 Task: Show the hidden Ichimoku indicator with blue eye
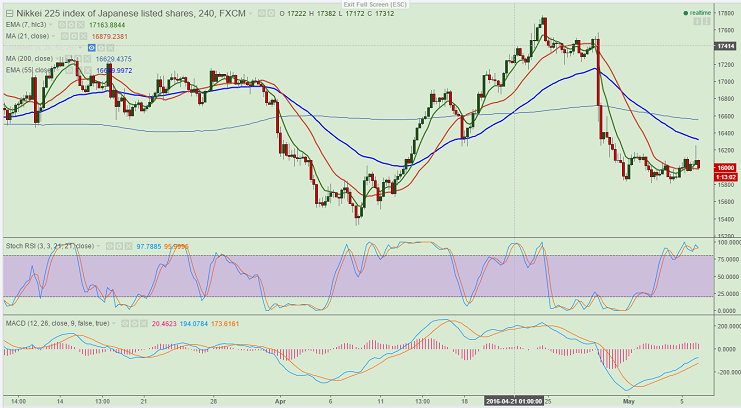coord(92,48)
